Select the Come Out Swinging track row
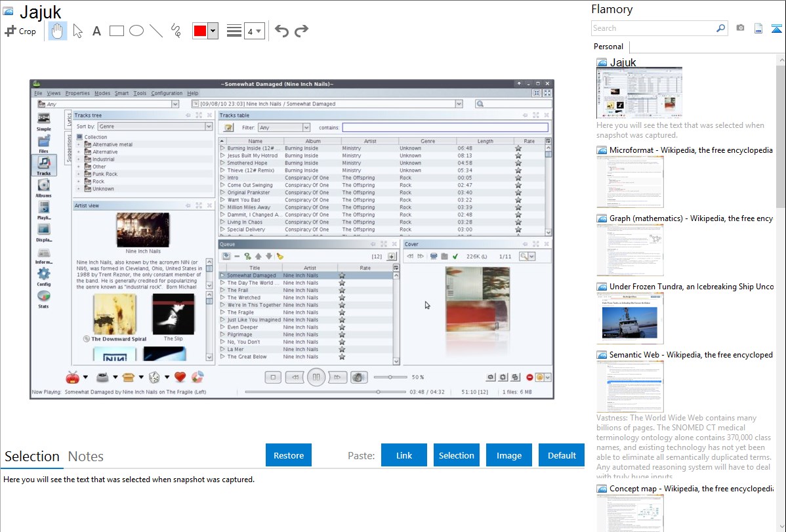 point(381,185)
